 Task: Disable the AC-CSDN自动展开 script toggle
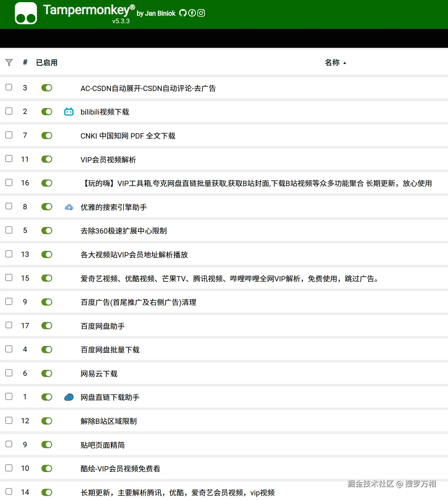pos(47,88)
